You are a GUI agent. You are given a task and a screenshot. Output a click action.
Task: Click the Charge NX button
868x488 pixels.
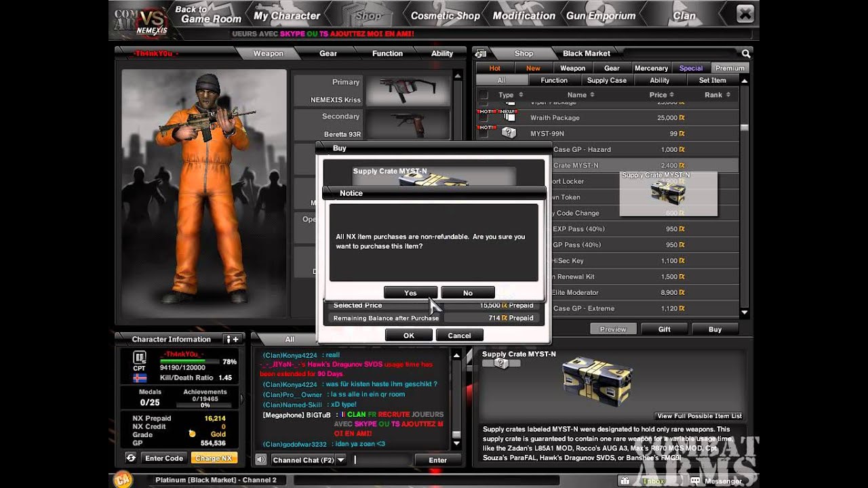coord(214,458)
